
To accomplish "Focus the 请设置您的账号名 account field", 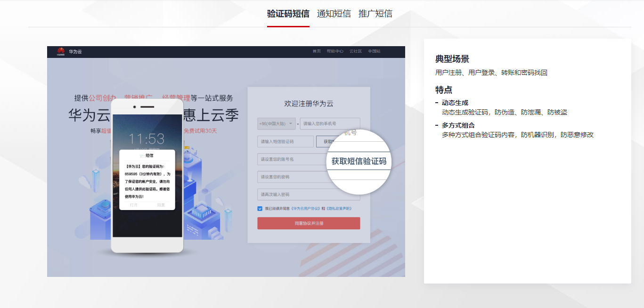I will (x=291, y=159).
